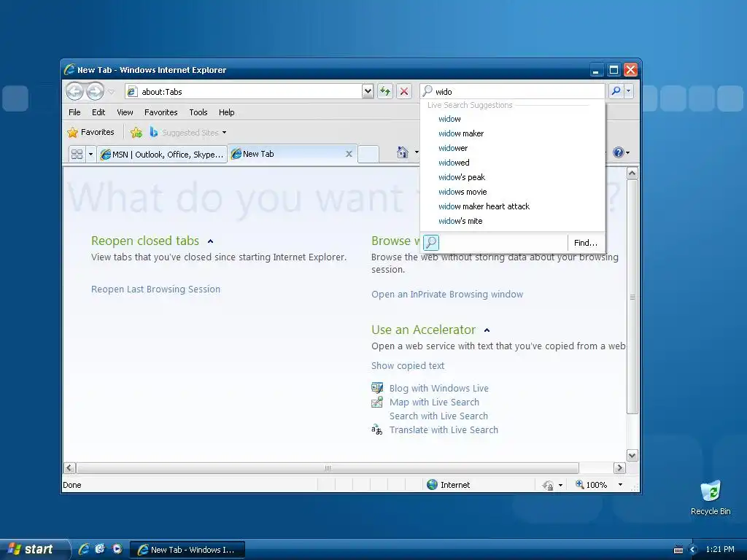Click Map with Live Search

[x=434, y=402]
